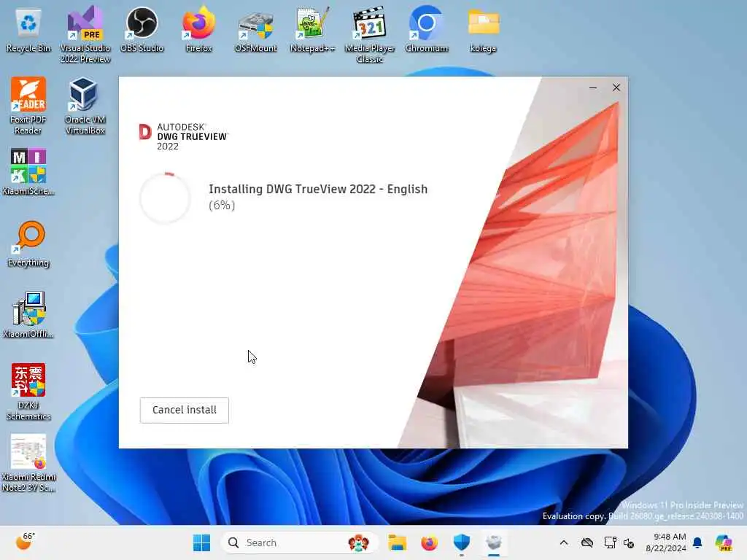Select the kolega folder on desktop

(x=484, y=30)
